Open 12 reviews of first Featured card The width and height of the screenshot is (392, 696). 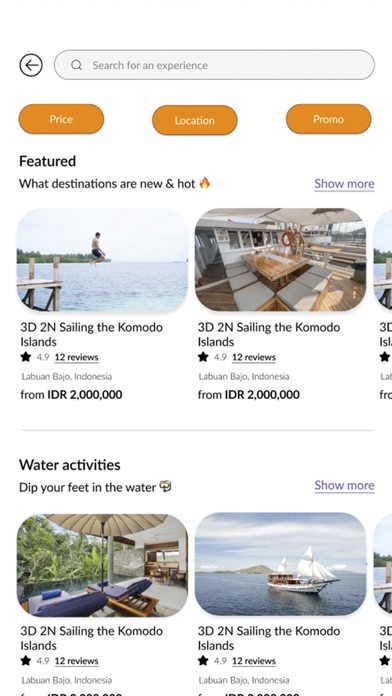(x=76, y=357)
